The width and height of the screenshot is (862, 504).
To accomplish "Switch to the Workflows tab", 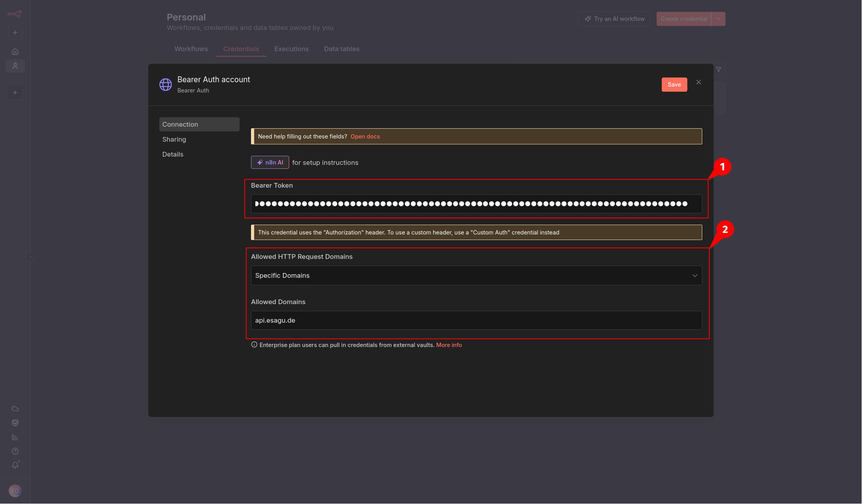I will (191, 49).
